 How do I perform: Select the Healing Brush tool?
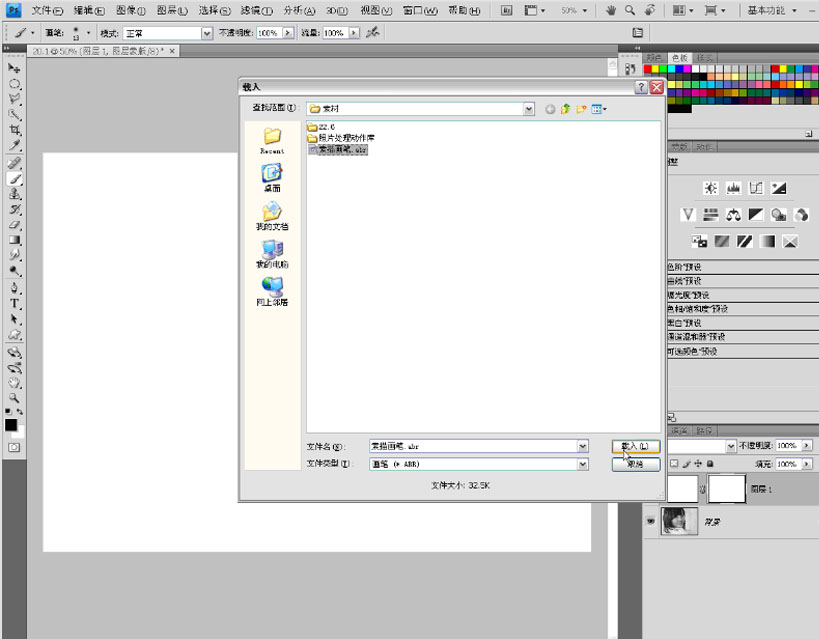tap(14, 163)
